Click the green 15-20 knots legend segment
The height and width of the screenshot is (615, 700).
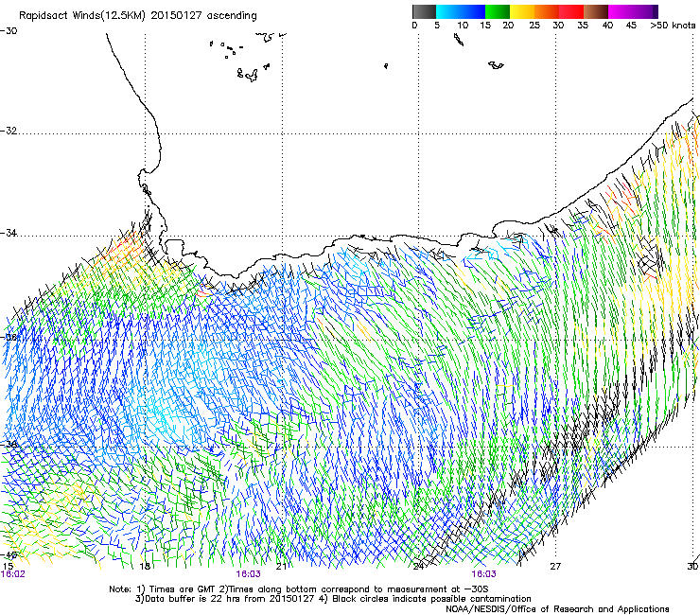(498, 11)
